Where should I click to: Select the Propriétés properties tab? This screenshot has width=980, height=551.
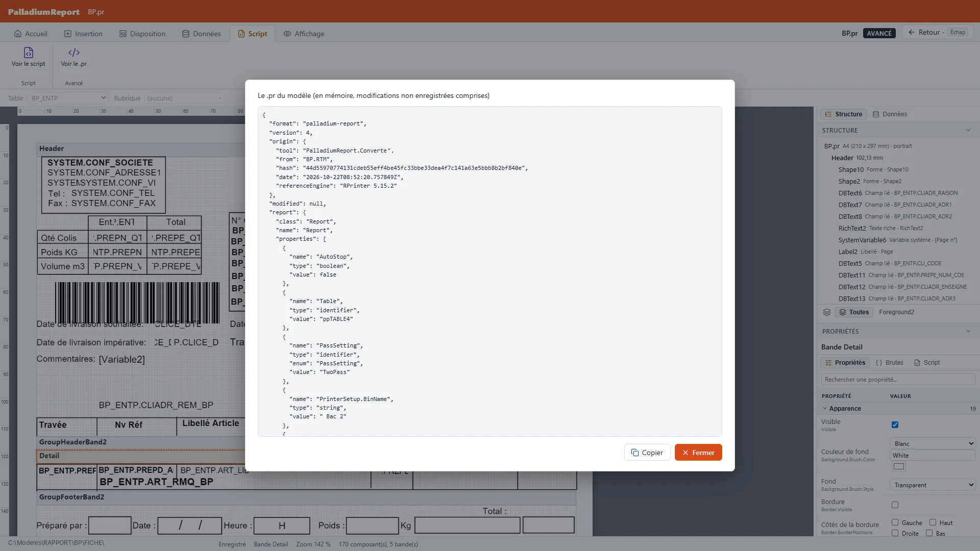[845, 363]
